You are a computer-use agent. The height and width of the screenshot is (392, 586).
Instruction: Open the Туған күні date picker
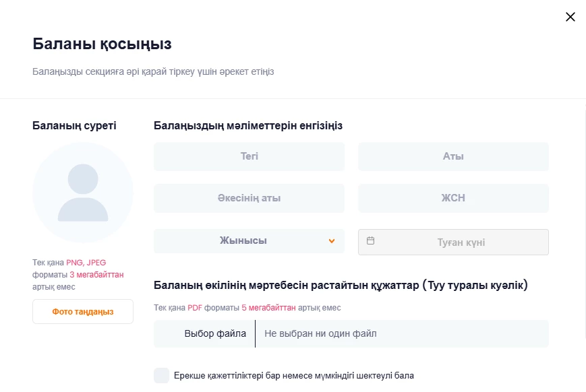[x=461, y=242]
